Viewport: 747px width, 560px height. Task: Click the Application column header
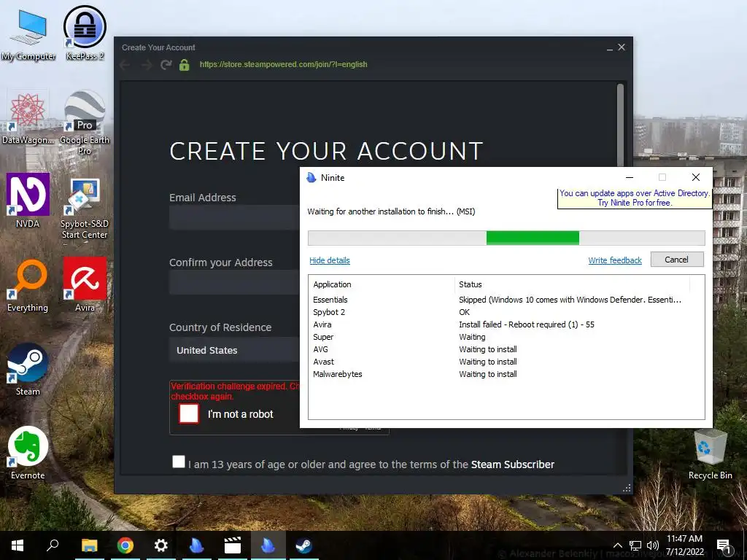[x=381, y=284]
